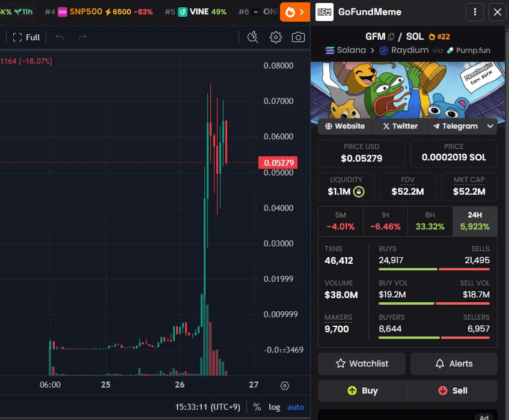Image resolution: width=509 pixels, height=420 pixels.
Task: Click the BUYS count 24,917
Action: pos(391,260)
